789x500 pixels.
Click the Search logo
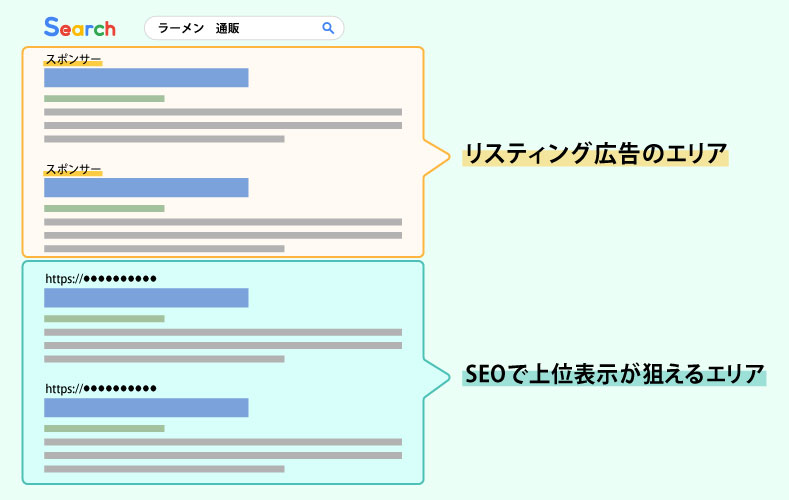coord(80,28)
